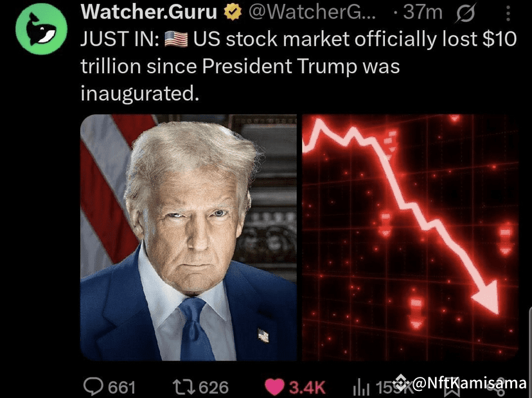Click the reply speech bubble icon
Screen dimensions: 532x398
pyautogui.click(x=93, y=386)
